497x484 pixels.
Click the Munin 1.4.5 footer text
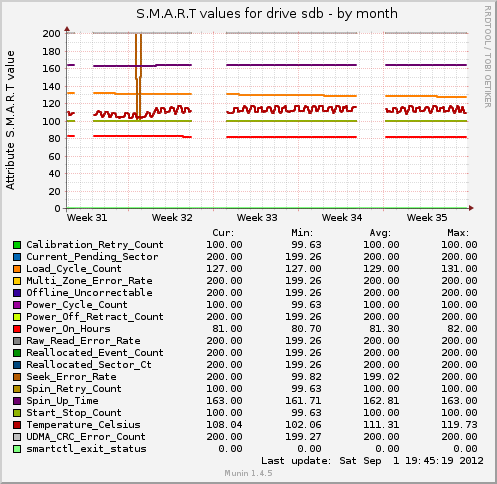click(248, 473)
